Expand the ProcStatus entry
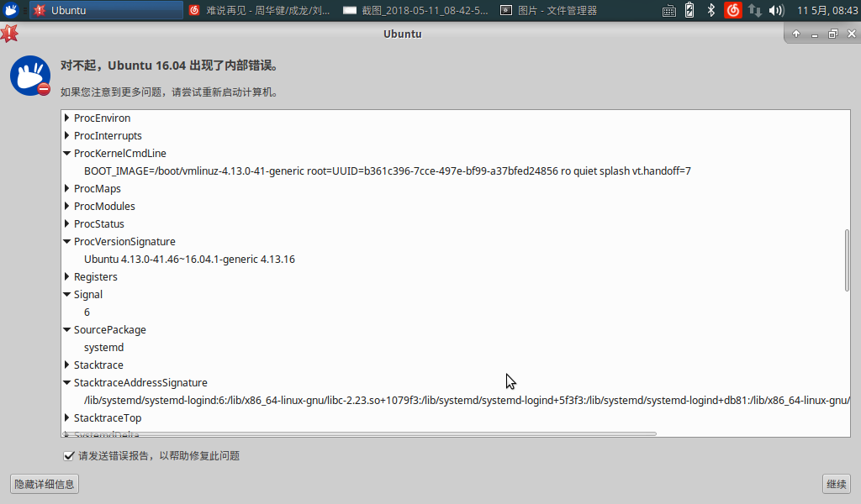This screenshot has width=861, height=504. 67,223
